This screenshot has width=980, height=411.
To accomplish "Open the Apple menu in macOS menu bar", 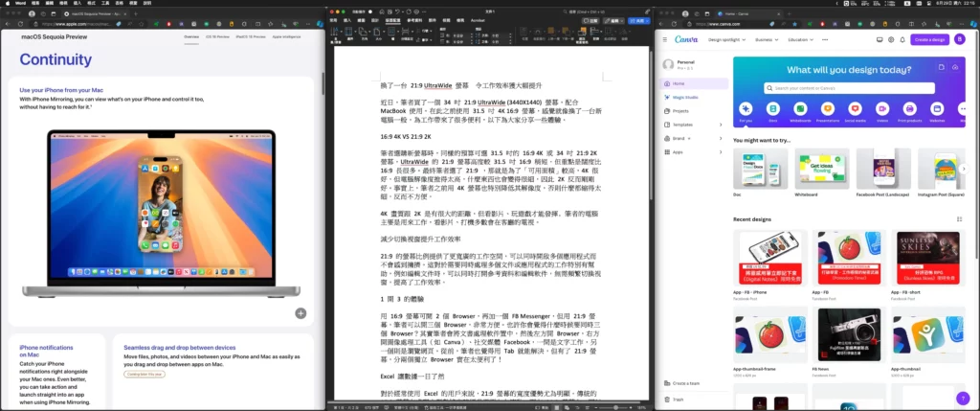I will (6, 3).
